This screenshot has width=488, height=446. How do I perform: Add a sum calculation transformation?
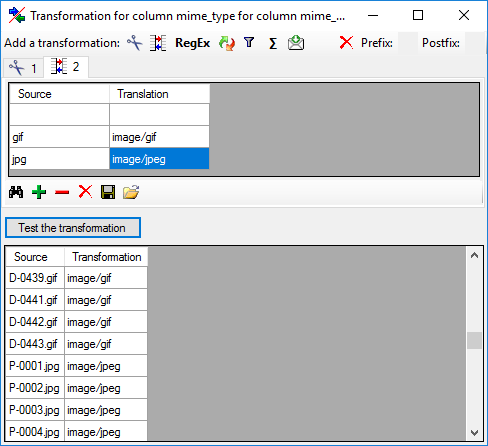click(x=273, y=43)
